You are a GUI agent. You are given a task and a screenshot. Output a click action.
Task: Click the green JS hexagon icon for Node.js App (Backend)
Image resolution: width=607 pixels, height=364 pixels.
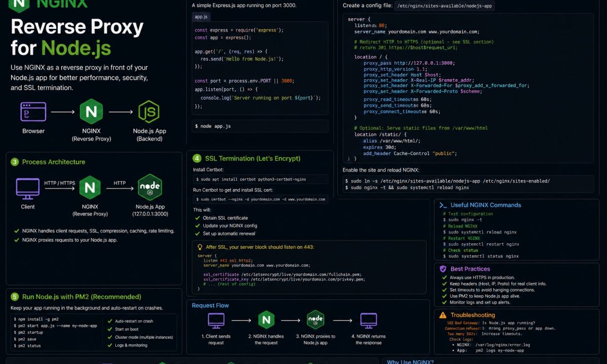click(149, 112)
